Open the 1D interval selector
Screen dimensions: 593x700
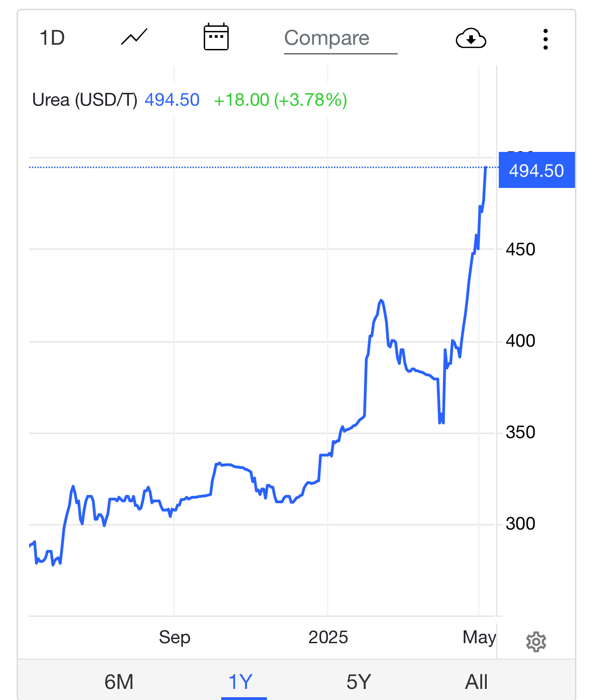tap(52, 38)
